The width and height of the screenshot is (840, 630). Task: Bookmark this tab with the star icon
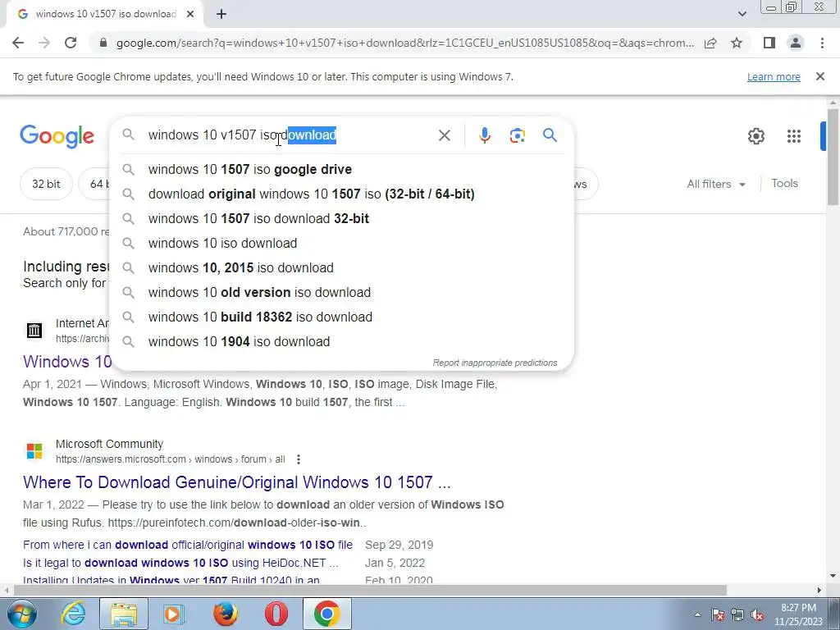tap(737, 43)
